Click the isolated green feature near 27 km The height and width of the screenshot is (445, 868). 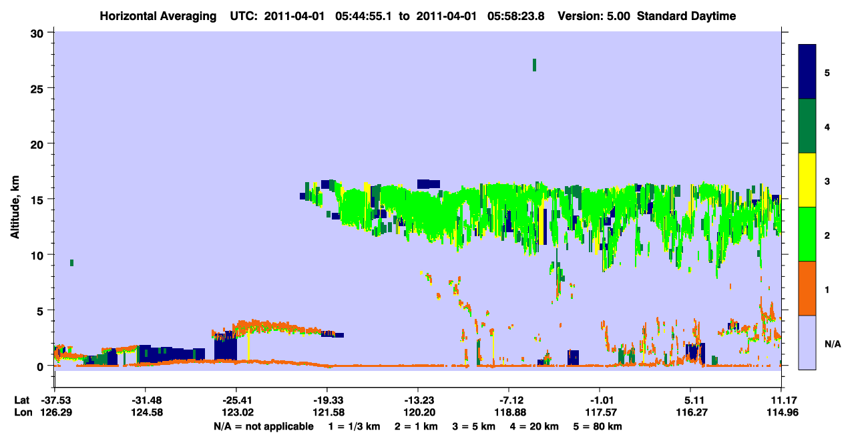(x=534, y=65)
